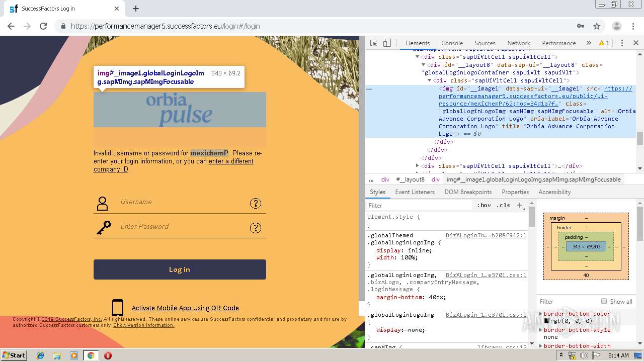Switch to the Console tab
644x362 pixels.
(x=452, y=43)
